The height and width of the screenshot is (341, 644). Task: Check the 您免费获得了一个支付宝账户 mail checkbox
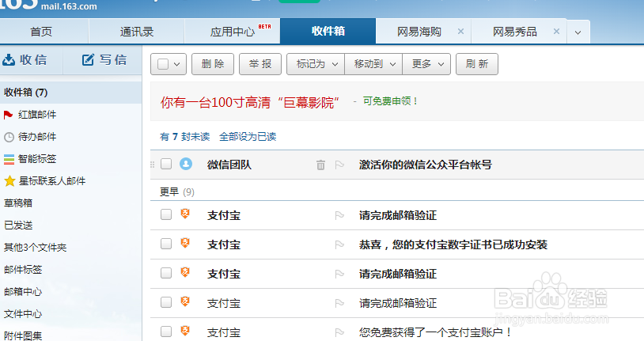tap(166, 332)
